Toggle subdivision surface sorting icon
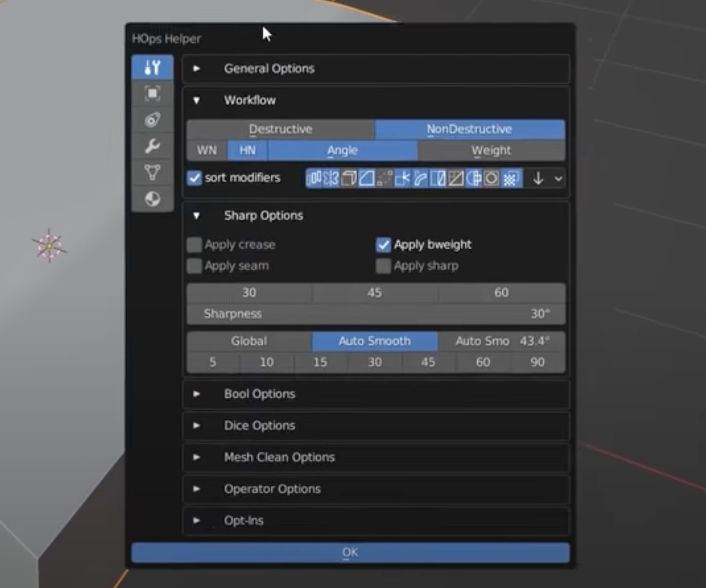Image resolution: width=706 pixels, height=588 pixels. (x=474, y=178)
